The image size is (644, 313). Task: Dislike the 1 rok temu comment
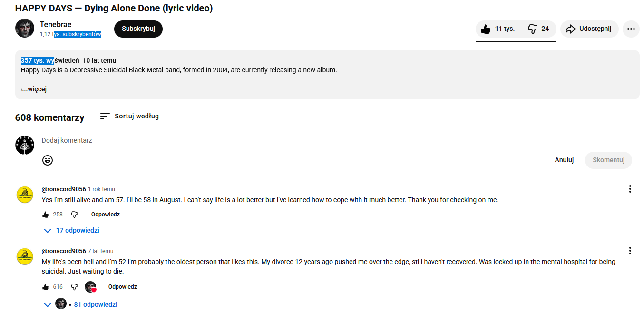coord(74,215)
